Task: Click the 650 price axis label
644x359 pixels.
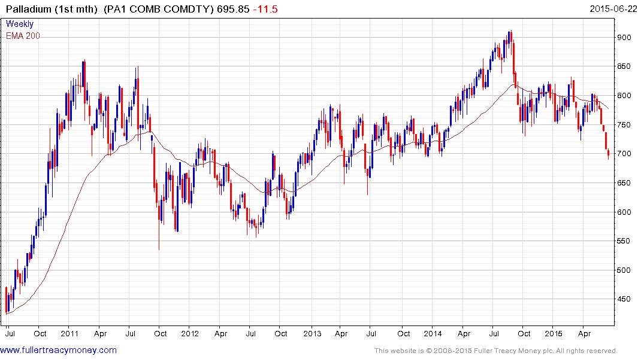Action: click(x=624, y=182)
